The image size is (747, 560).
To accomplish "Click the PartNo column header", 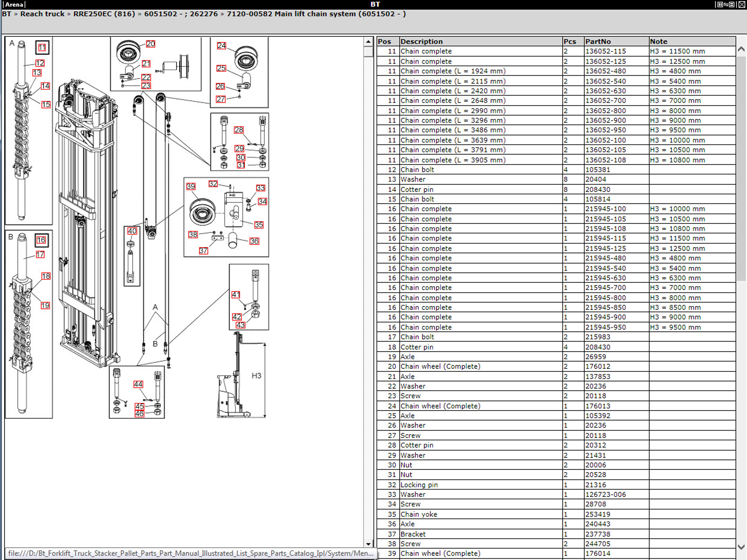I will point(598,41).
